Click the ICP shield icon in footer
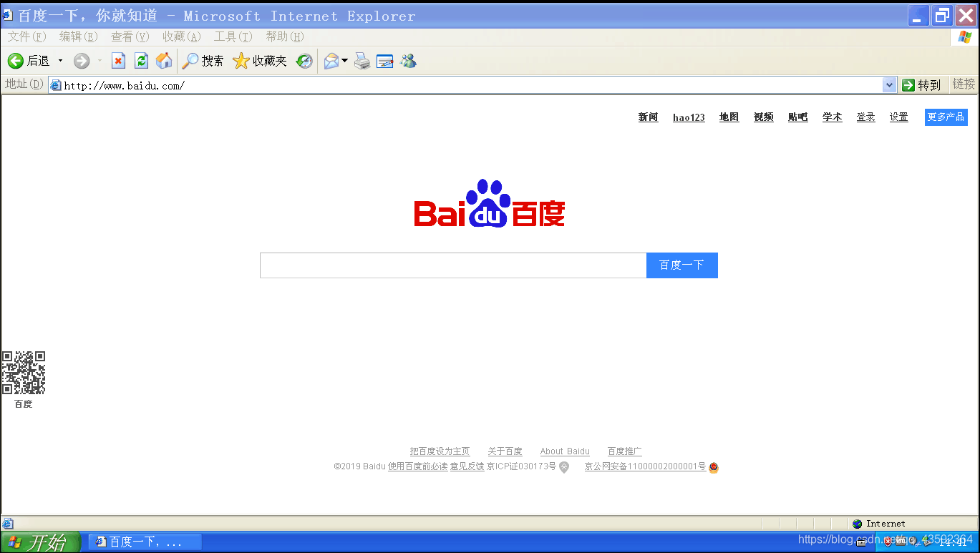980x553 pixels. 564,467
